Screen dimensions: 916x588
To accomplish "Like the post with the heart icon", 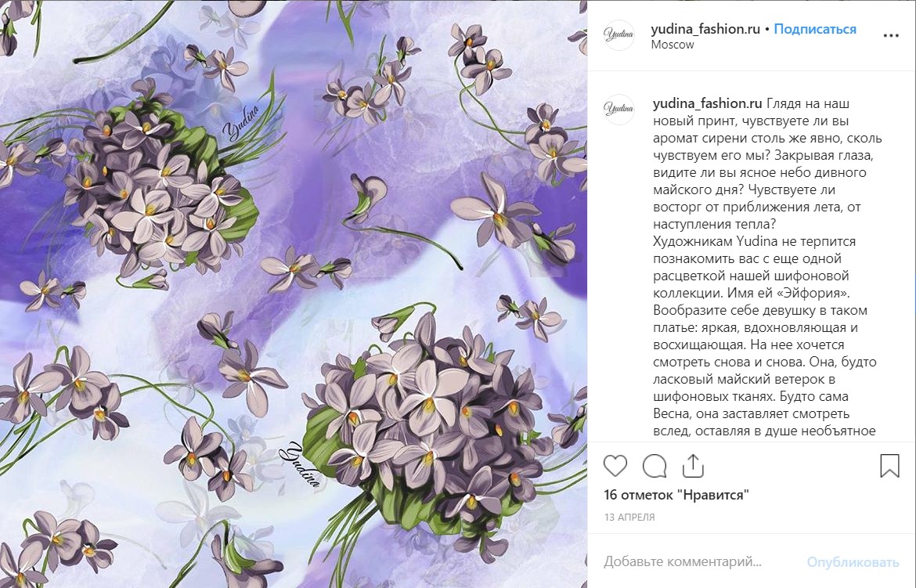I will [x=615, y=467].
